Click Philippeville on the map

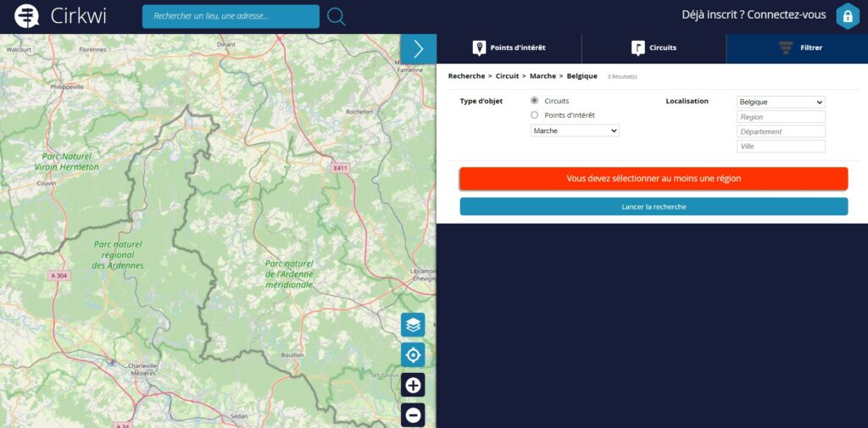tap(67, 87)
